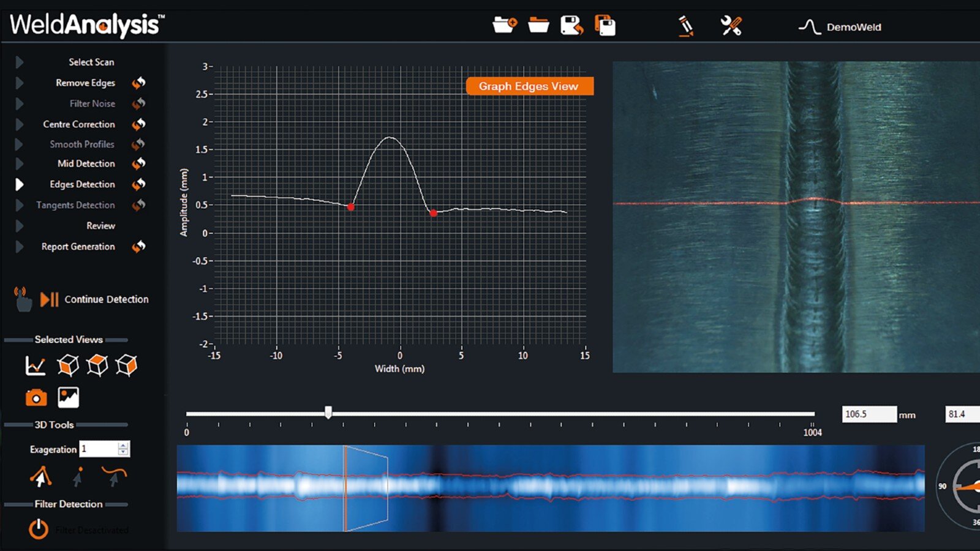
Task: Open wrench and screwdriver settings
Action: point(731,26)
